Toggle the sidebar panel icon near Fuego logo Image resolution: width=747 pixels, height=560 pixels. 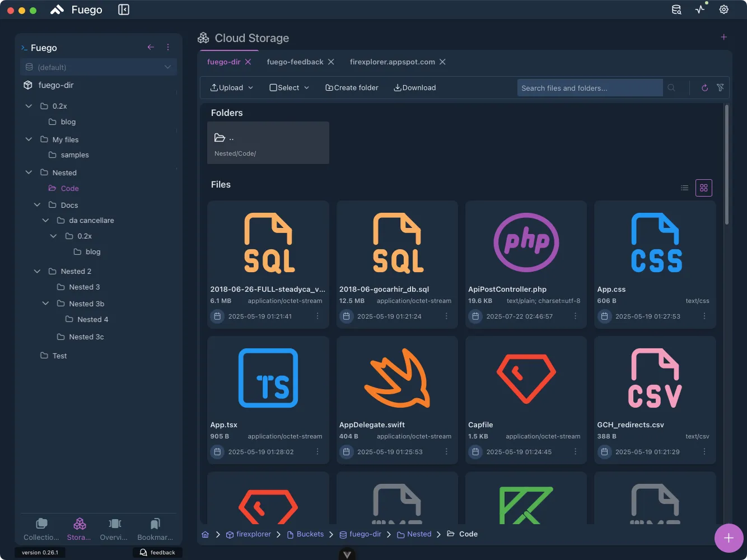point(123,10)
